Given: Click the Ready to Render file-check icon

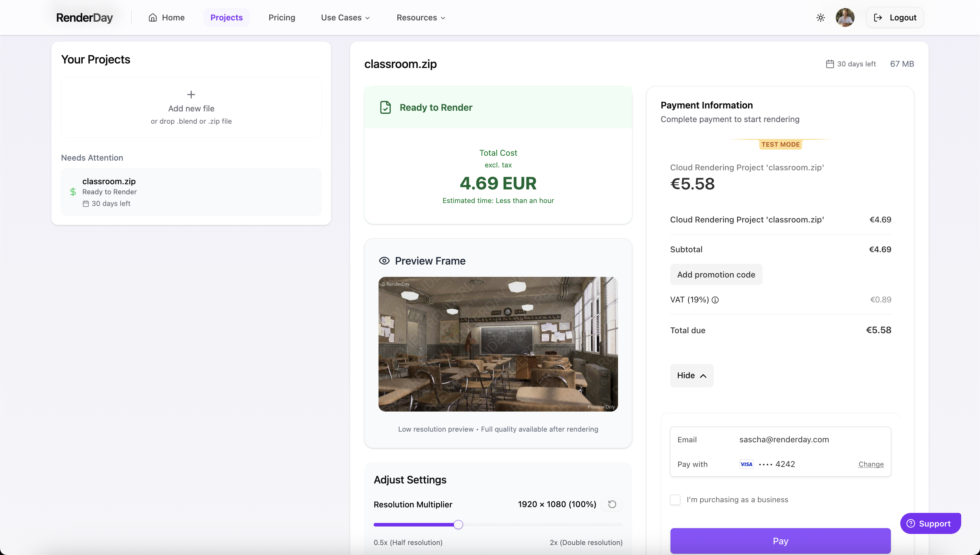Looking at the screenshot, I should pos(385,108).
